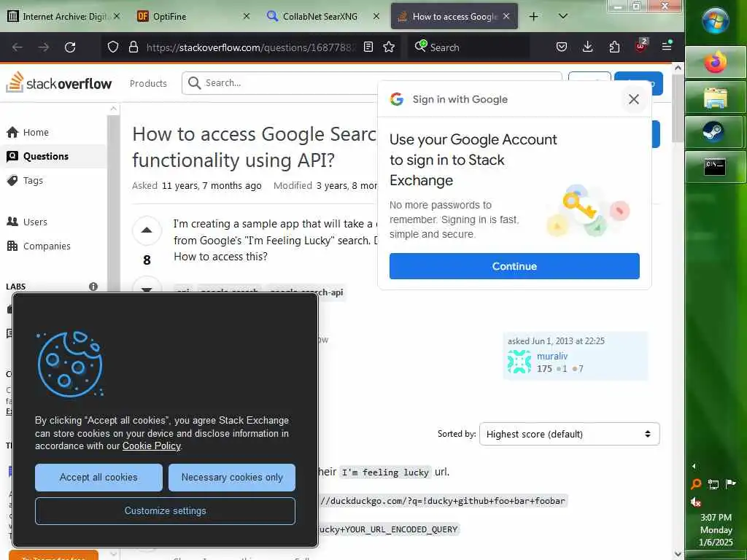List all tabs using the chevron button
The image size is (747, 560).
tap(562, 16)
